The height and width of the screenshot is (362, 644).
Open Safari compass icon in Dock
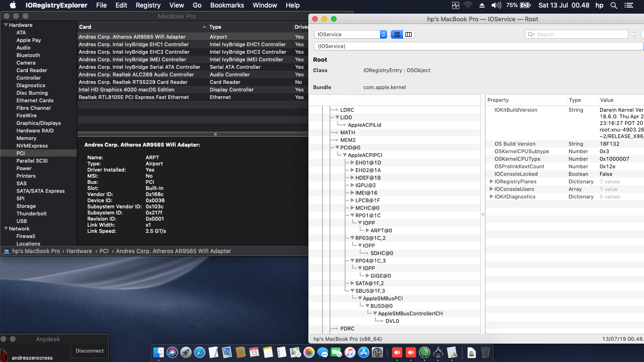[199, 352]
